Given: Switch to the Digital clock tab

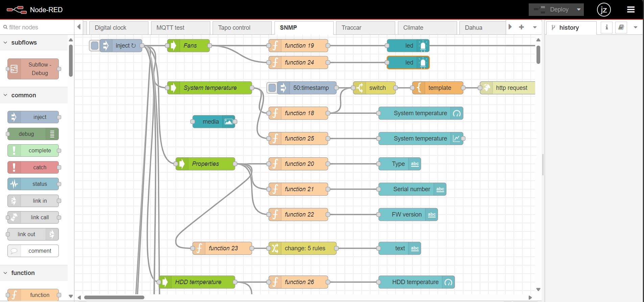Looking at the screenshot, I should pyautogui.click(x=119, y=28).
